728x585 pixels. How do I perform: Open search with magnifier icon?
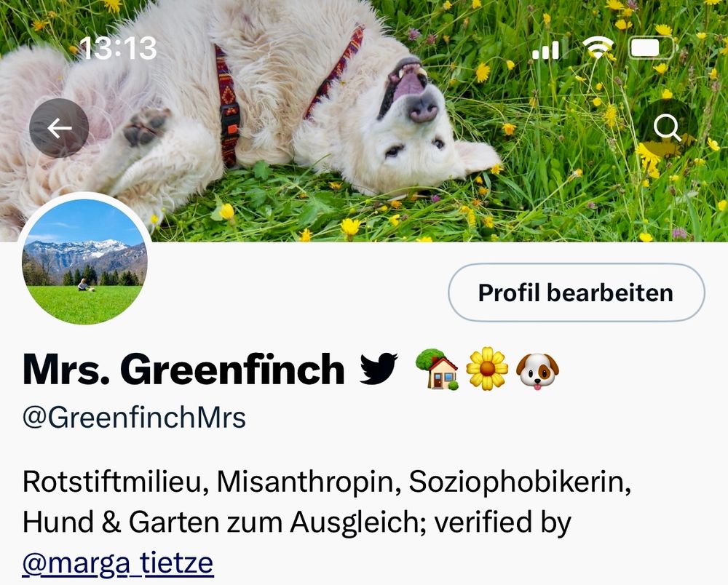click(x=667, y=128)
